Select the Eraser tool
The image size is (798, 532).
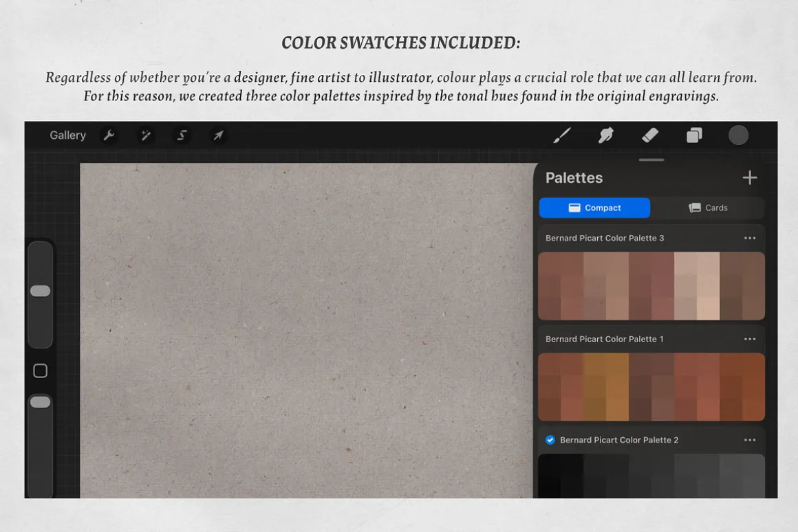(650, 135)
